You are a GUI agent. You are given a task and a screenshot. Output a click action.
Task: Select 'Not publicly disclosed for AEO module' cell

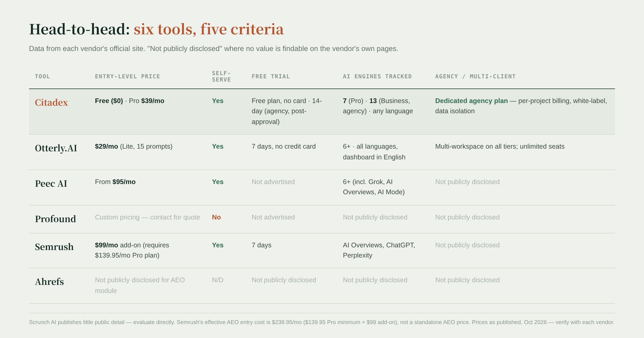click(x=140, y=285)
